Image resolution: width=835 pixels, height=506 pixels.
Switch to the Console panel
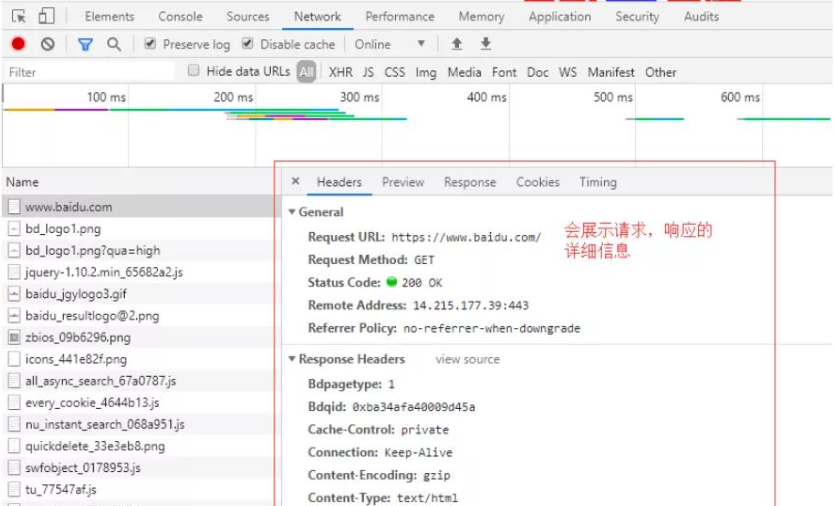point(180,17)
